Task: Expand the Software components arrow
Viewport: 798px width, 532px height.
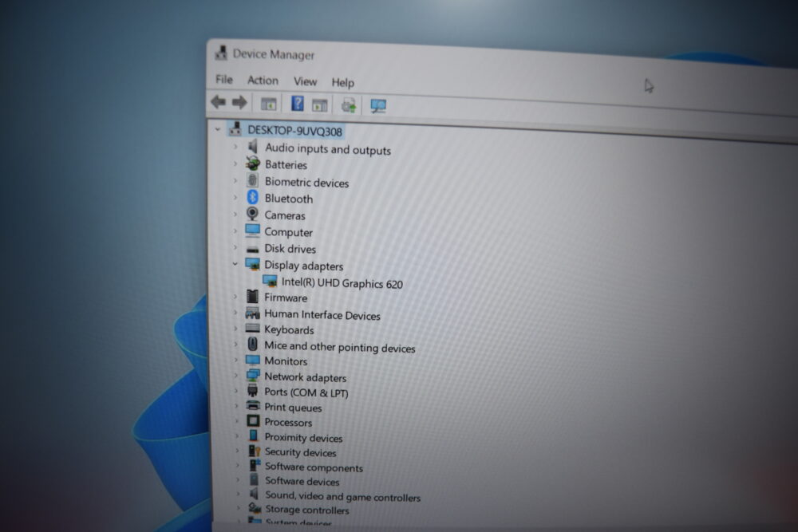Action: (x=238, y=465)
